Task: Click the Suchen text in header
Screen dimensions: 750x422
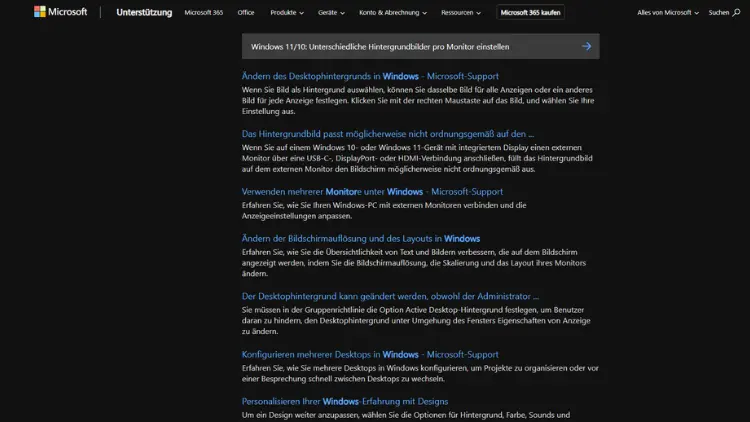Action: (718, 12)
